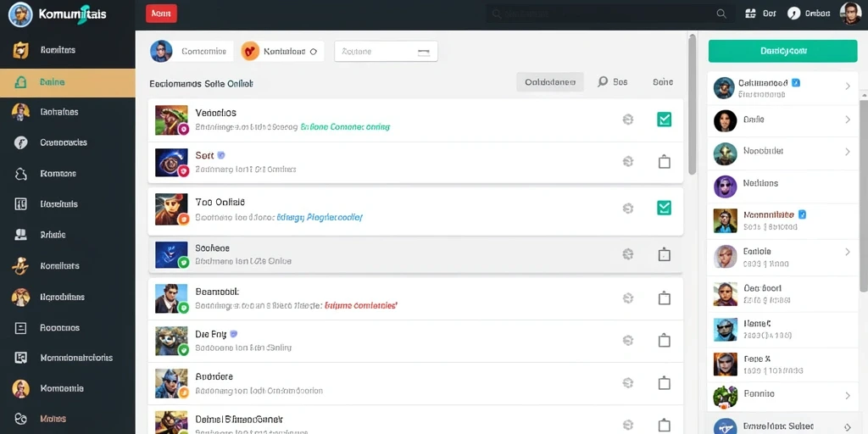Click the settings gear in the Beamooot row
The image size is (868, 434).
tap(628, 298)
